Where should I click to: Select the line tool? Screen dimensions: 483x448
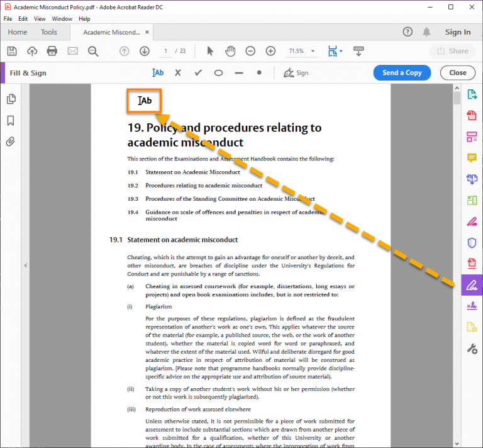239,73
